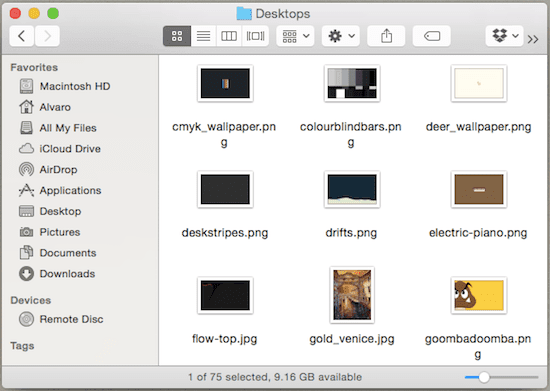Switch to list view mode
The width and height of the screenshot is (550, 391).
point(204,36)
